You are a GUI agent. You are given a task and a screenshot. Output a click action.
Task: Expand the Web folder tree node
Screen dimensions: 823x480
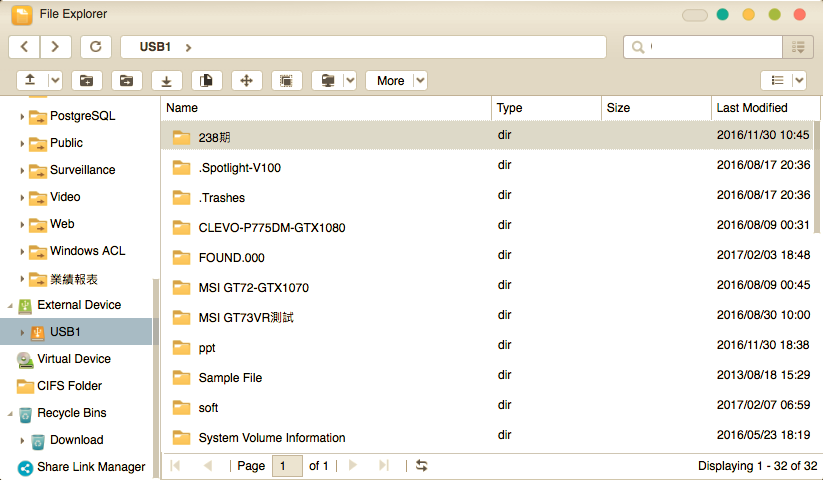(22, 225)
